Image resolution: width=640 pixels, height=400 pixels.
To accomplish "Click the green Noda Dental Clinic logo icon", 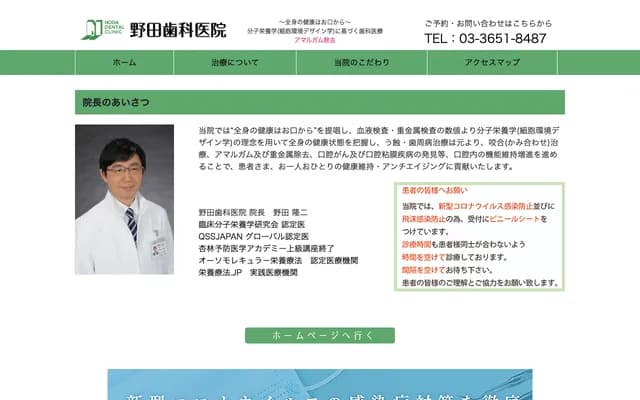I will pyautogui.click(x=93, y=29).
